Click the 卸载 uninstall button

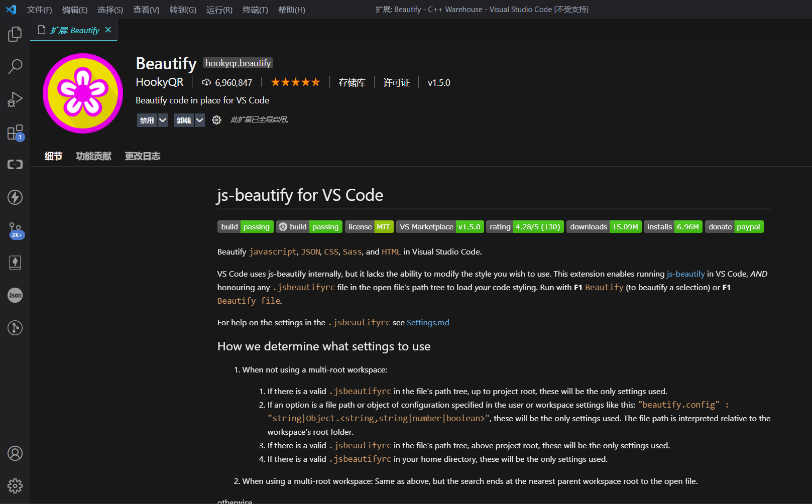184,120
